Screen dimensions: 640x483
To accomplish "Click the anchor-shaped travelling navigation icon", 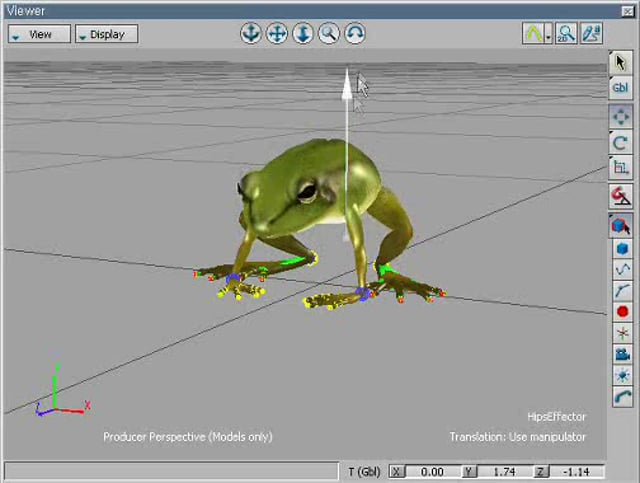I will tap(251, 33).
